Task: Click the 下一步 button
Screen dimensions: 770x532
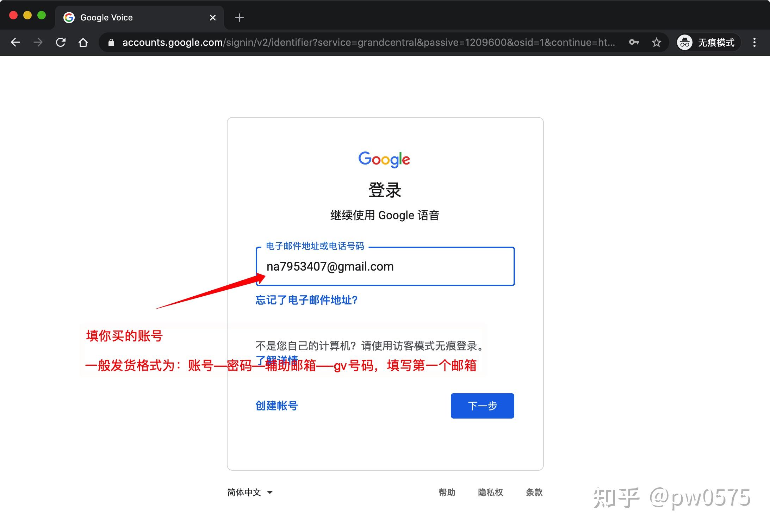Action: coord(482,406)
